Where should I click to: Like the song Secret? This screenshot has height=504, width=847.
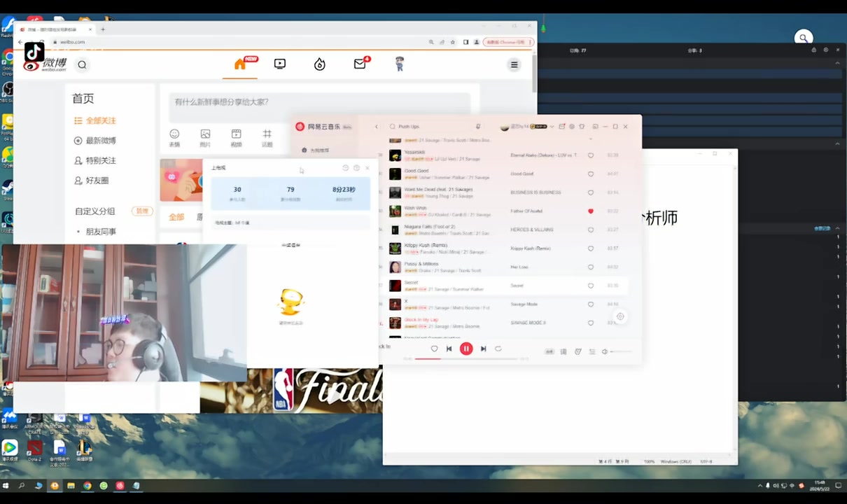[591, 286]
